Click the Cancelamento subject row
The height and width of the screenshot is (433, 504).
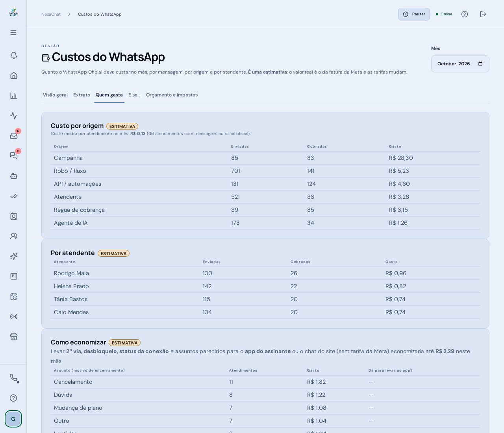265,382
